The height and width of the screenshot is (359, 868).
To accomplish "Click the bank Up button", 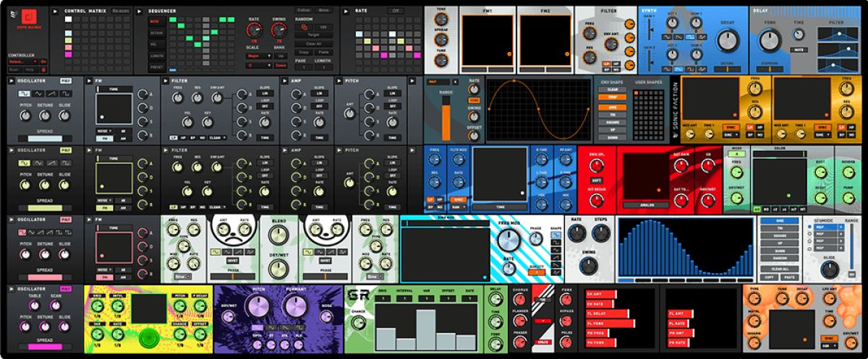I will pos(281,56).
